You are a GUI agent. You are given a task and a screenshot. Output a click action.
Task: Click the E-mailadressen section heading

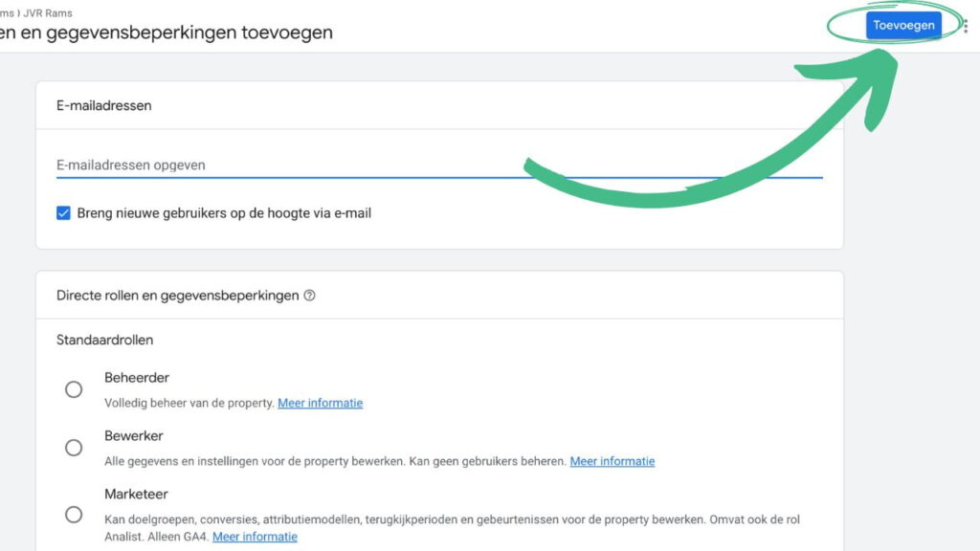click(x=103, y=105)
